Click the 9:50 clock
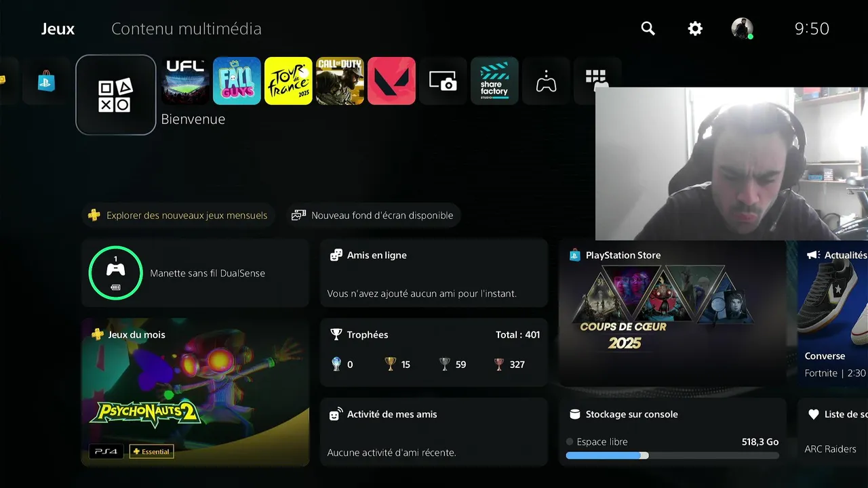The image size is (868, 488). (x=812, y=28)
